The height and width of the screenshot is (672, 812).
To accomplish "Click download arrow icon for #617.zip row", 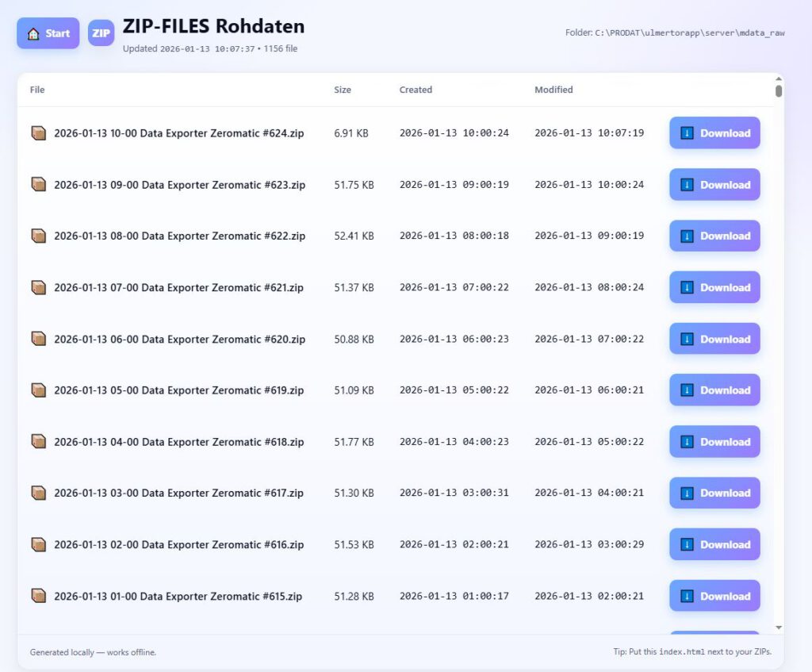I will [x=688, y=493].
